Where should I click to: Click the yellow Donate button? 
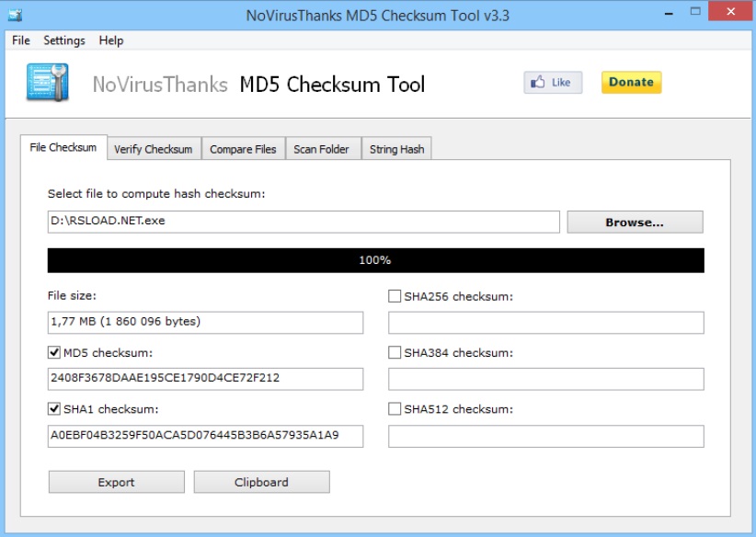pyautogui.click(x=631, y=83)
